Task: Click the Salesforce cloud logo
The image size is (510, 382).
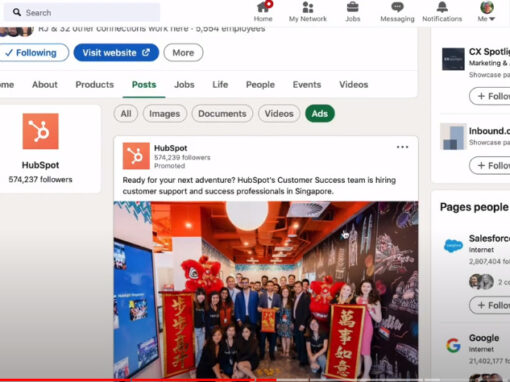Action: [x=453, y=246]
